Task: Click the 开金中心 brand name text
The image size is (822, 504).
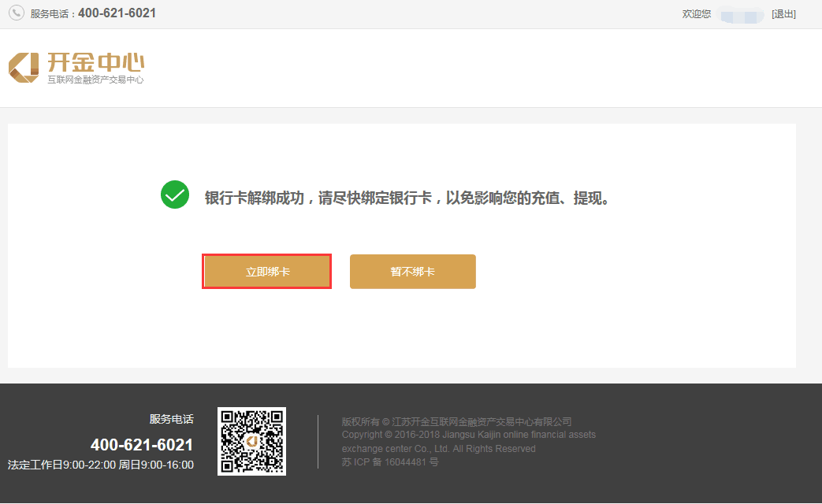Action: (x=95, y=63)
